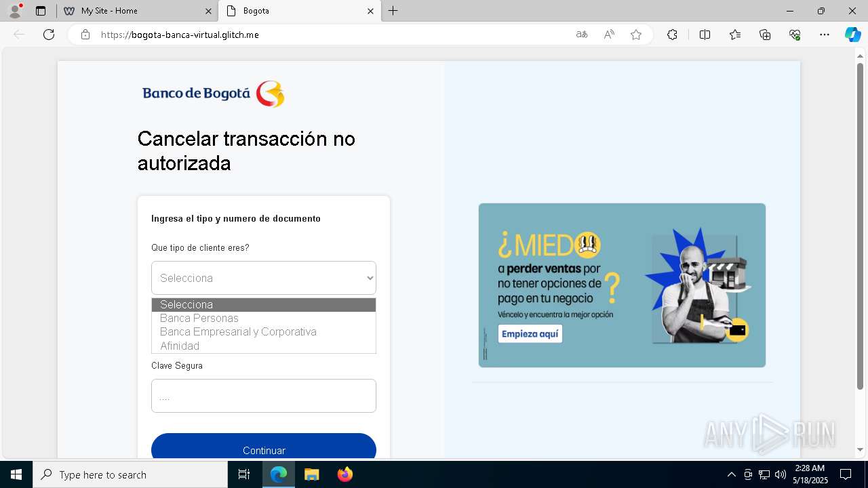Select the Bogota tab

tap(300, 11)
